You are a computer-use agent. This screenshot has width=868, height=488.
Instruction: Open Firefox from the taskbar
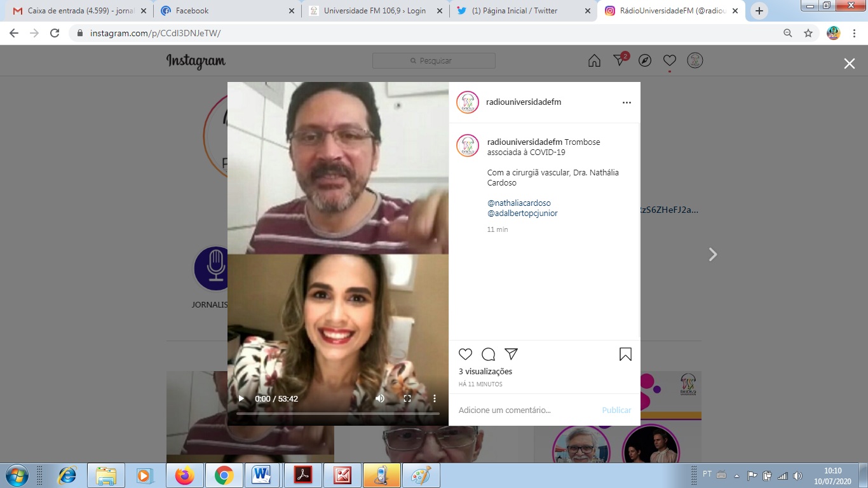click(184, 475)
